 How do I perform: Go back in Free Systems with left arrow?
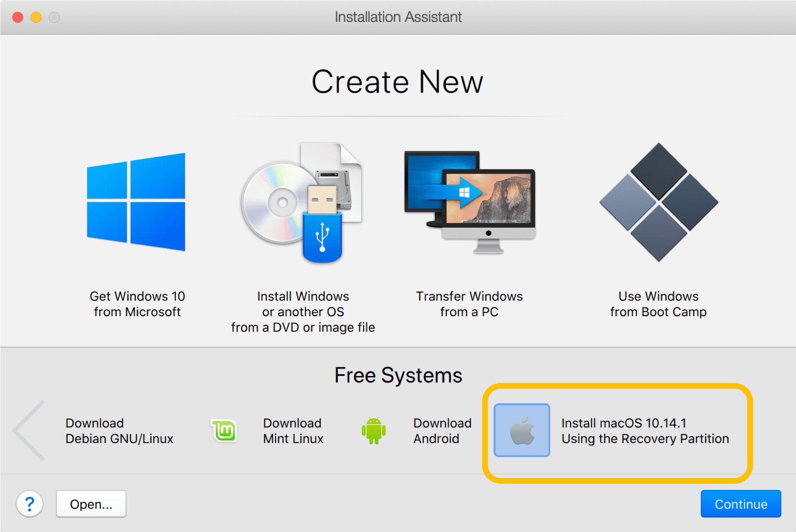29,430
